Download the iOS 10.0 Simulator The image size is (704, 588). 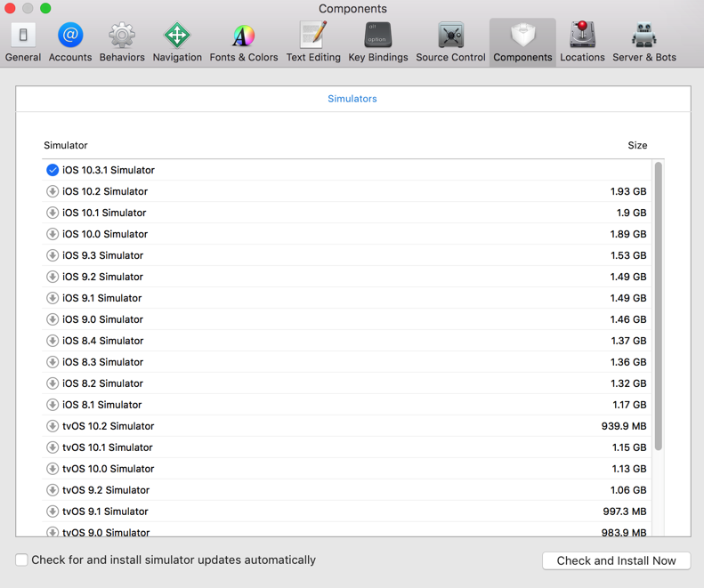tap(53, 234)
